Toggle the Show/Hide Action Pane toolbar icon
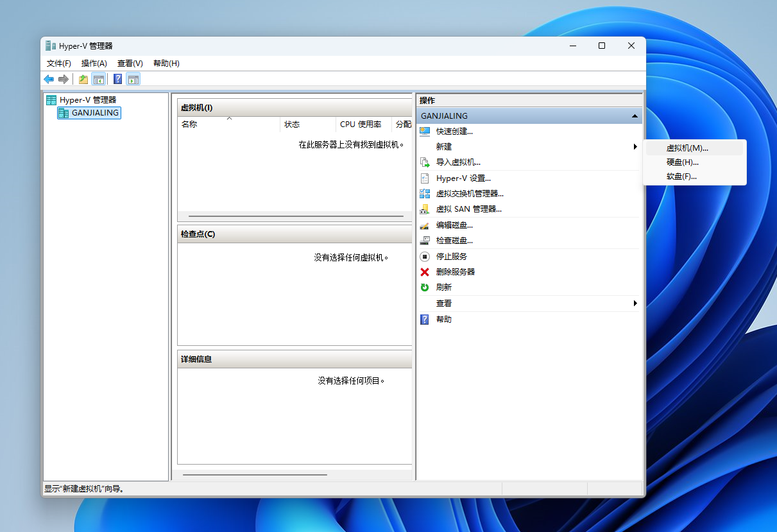The width and height of the screenshot is (777, 532). click(x=133, y=79)
